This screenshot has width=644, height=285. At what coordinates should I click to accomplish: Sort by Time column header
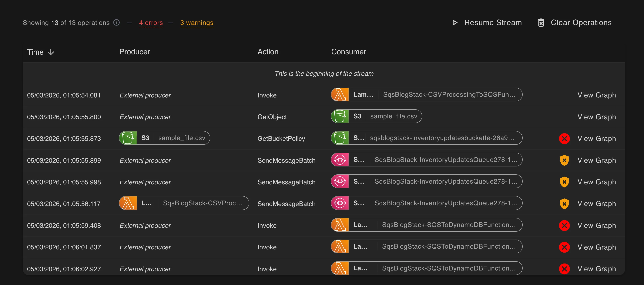(35, 52)
